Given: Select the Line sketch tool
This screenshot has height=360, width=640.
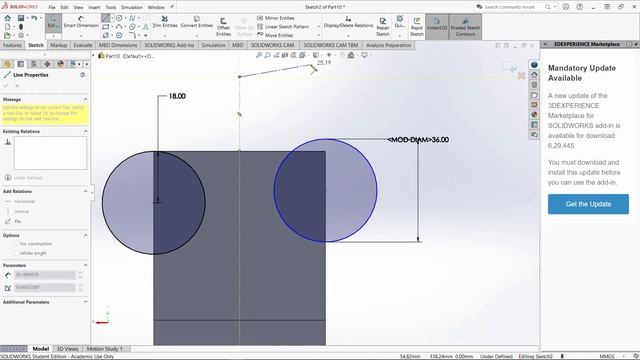Looking at the screenshot, I should 106,18.
